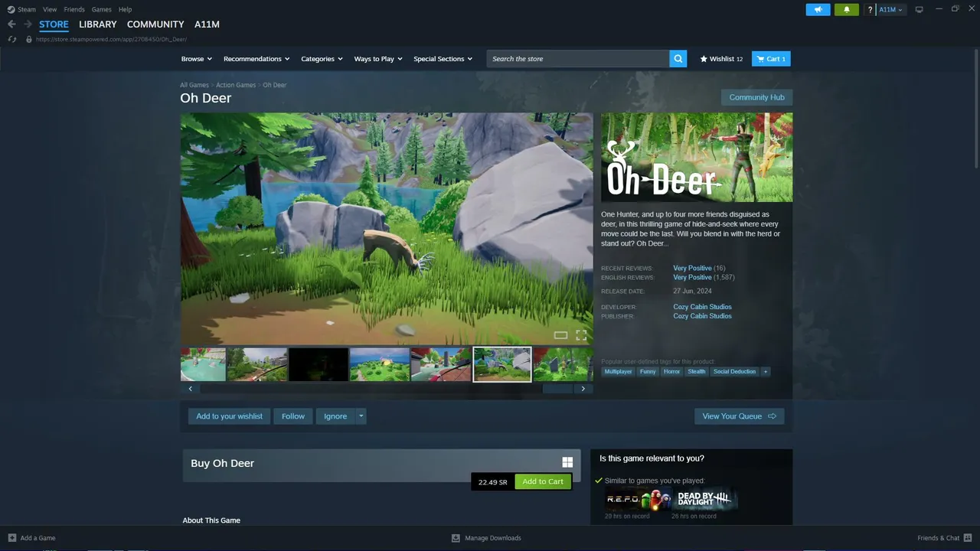Image resolution: width=980 pixels, height=551 pixels.
Task: Expand the Categories menu
Action: point(322,59)
